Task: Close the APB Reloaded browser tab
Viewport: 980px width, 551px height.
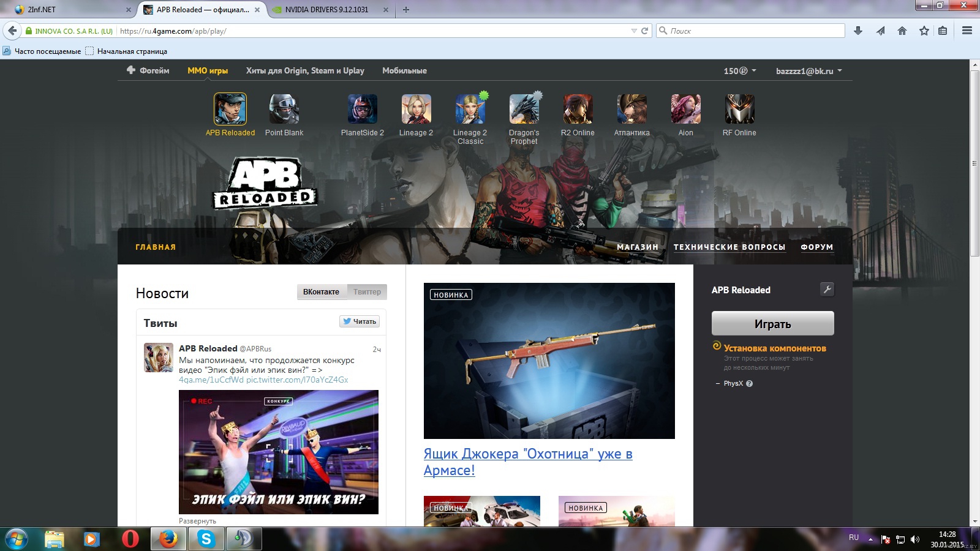Action: coord(257,10)
